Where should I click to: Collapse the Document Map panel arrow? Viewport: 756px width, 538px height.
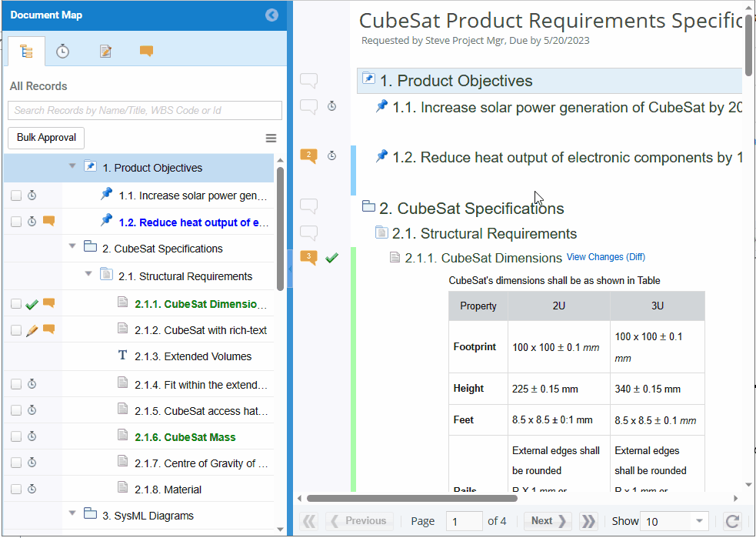271,15
